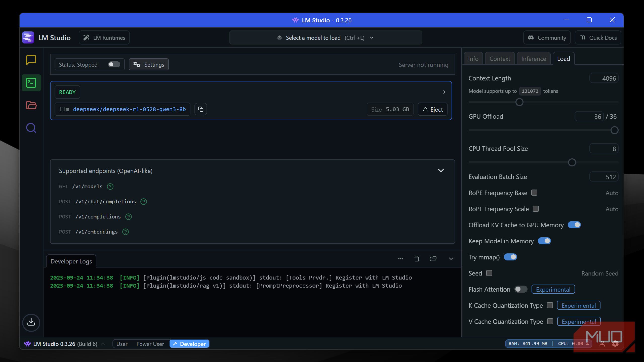Open the Discover search magnifier icon
The width and height of the screenshot is (644, 362).
31,128
